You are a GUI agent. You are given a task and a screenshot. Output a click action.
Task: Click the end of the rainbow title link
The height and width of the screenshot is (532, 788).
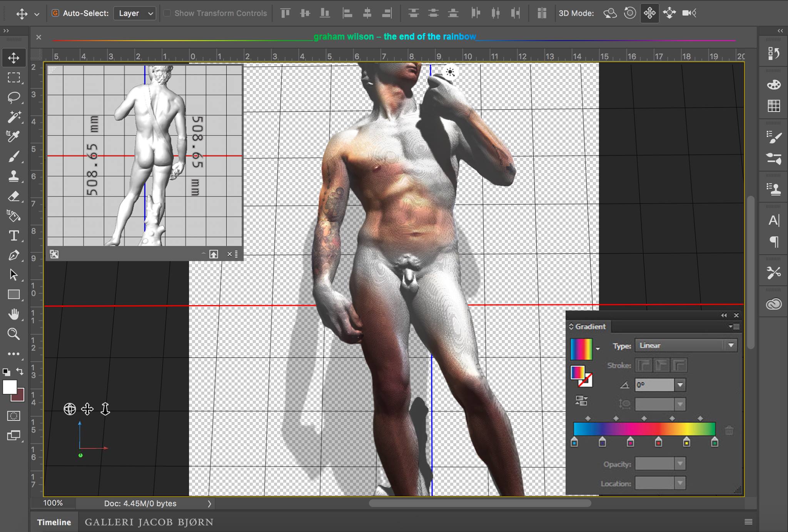click(430, 37)
